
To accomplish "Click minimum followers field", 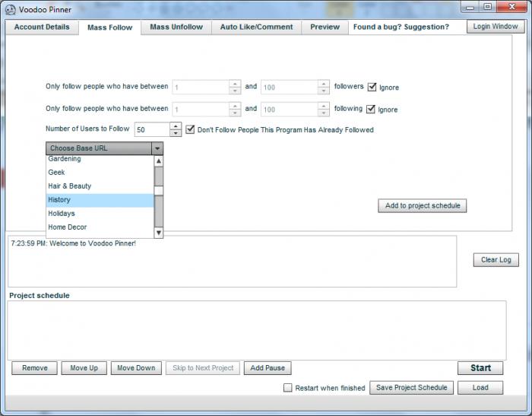I will click(x=201, y=87).
